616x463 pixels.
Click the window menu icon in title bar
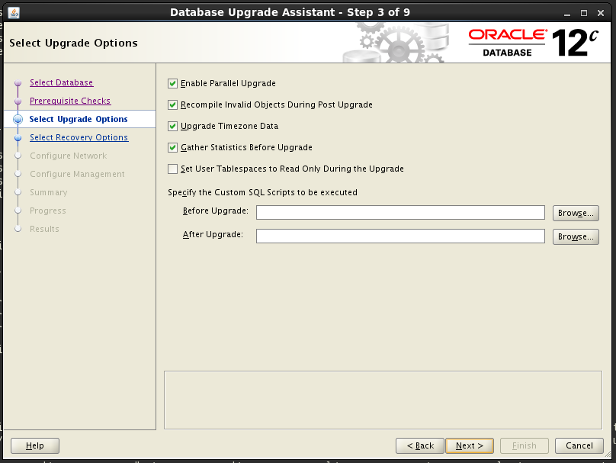tap(9, 11)
